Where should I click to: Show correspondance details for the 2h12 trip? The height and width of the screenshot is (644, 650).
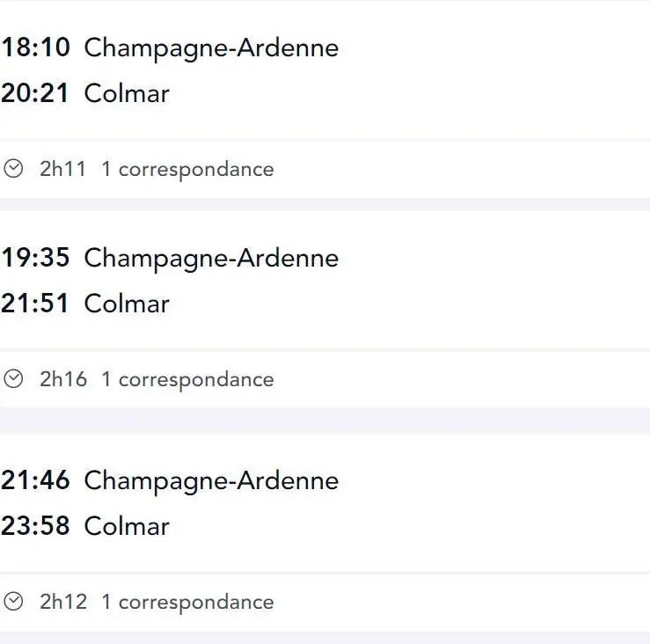click(x=187, y=603)
